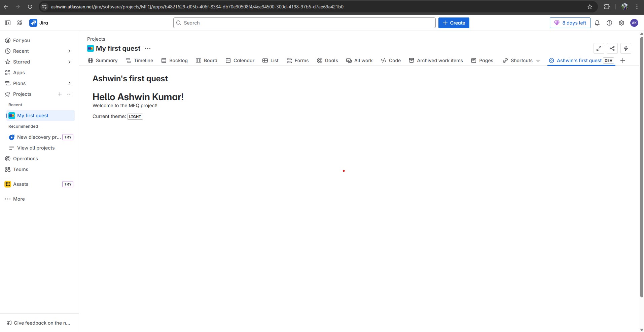Click the Create button
This screenshot has height=332, width=644.
[x=454, y=23]
